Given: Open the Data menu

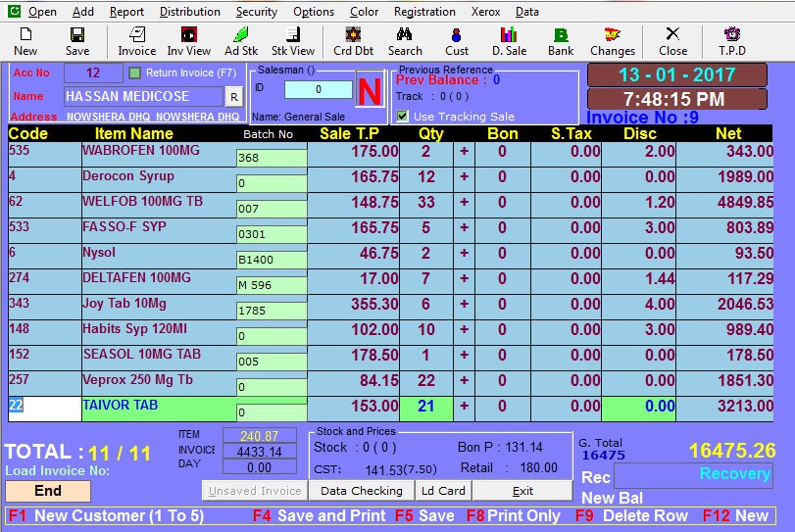Looking at the screenshot, I should (x=526, y=12).
